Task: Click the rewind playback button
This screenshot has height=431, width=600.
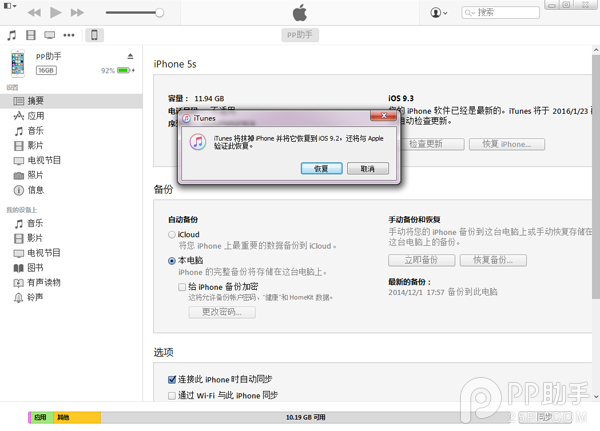Action: click(34, 13)
